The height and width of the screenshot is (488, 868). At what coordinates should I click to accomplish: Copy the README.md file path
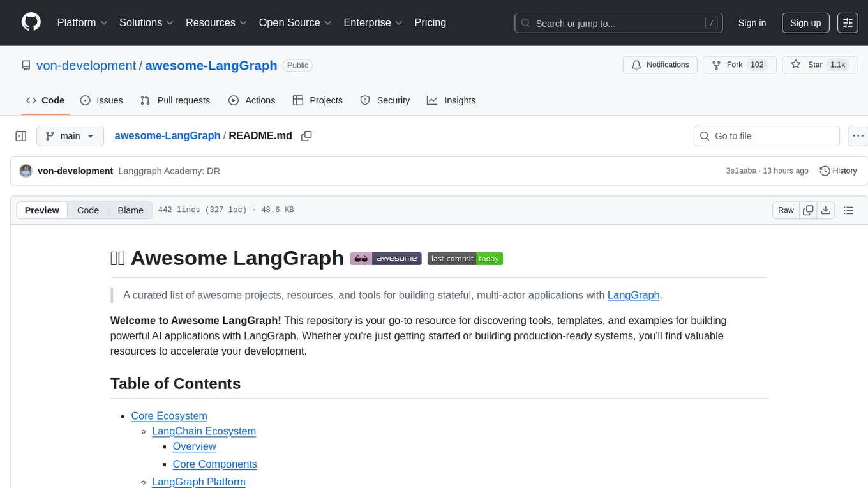(x=306, y=136)
